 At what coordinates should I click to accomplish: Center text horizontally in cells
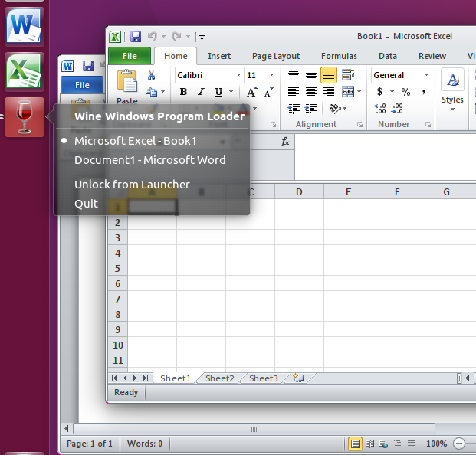tap(311, 91)
